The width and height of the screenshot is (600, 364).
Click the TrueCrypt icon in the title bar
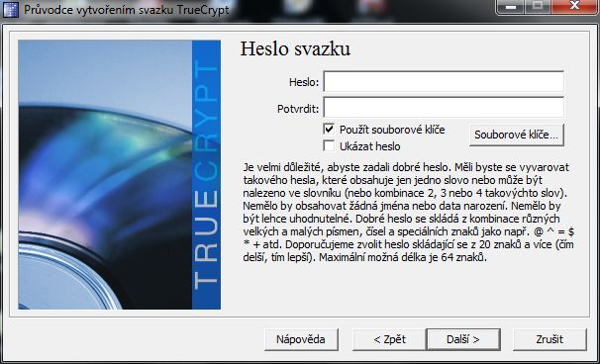11,10
